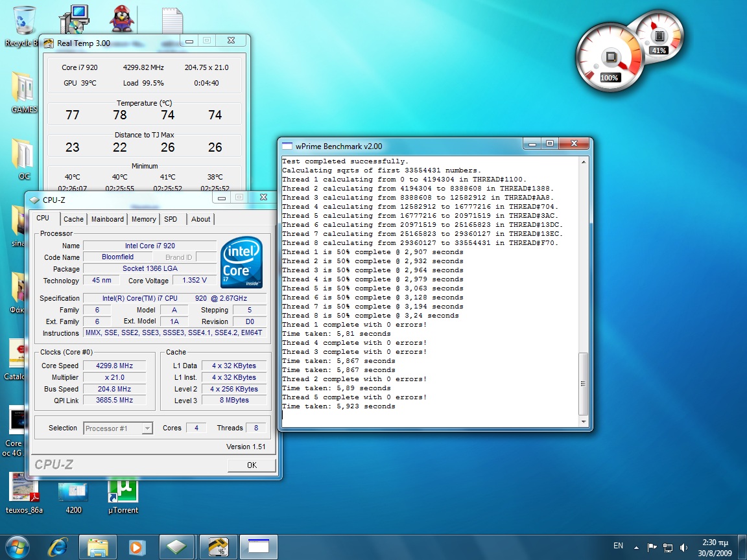Open Windows Explorer from the taskbar
Viewport: 747px width, 560px height.
(x=97, y=547)
